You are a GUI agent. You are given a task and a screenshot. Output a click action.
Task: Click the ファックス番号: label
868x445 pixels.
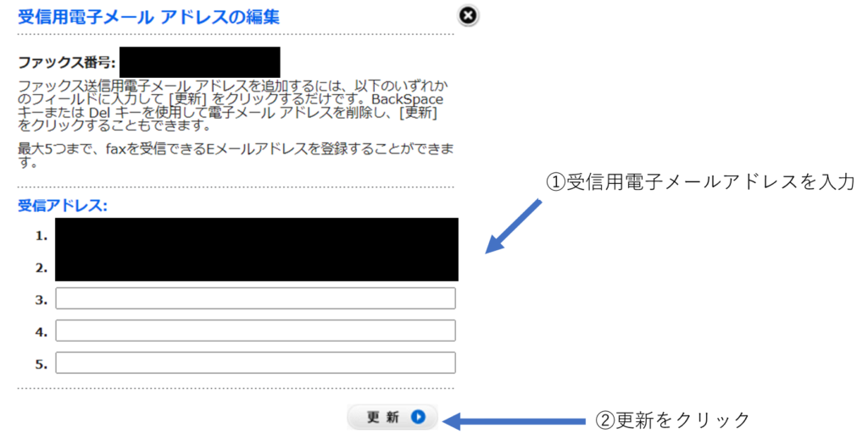[x=66, y=63]
